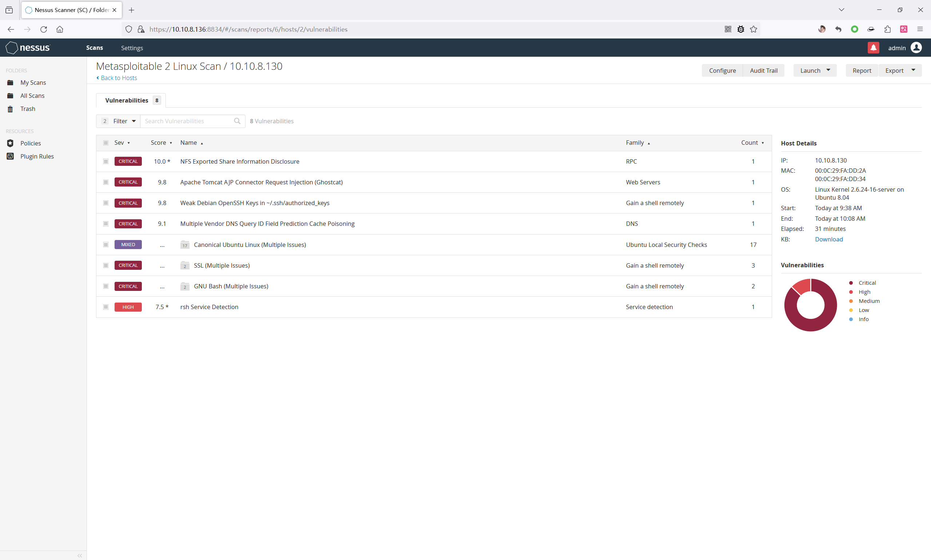Check the Canonical Ubuntu Linux row checkbox
The image size is (931, 560).
[106, 245]
